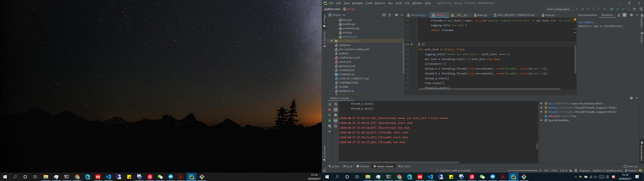
Task: Click Git Update Project blue arrow
Action: click(618, 9)
